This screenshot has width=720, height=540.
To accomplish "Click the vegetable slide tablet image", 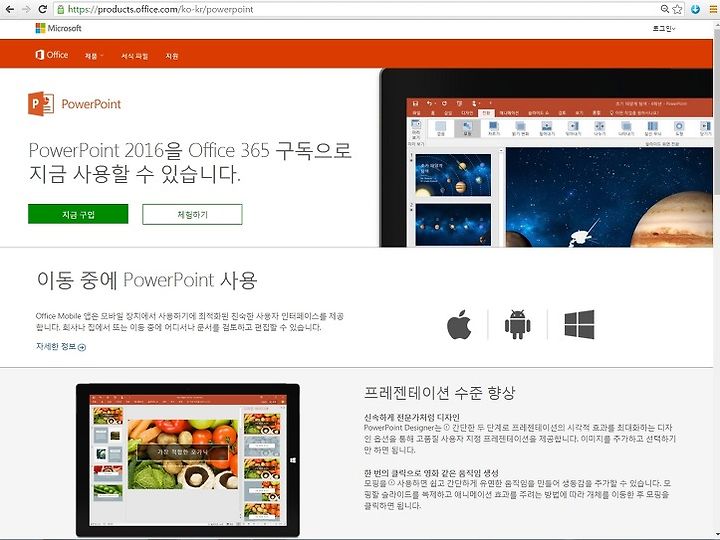I will click(188, 460).
